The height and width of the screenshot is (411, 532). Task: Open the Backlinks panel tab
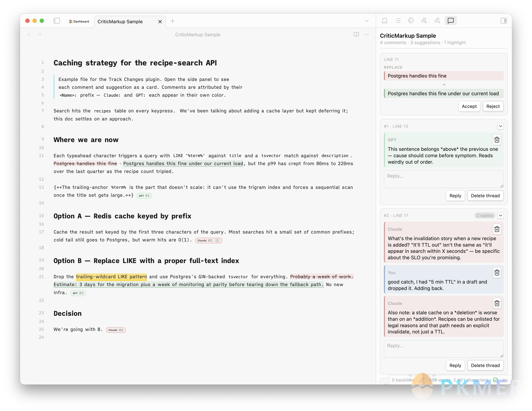[424, 21]
